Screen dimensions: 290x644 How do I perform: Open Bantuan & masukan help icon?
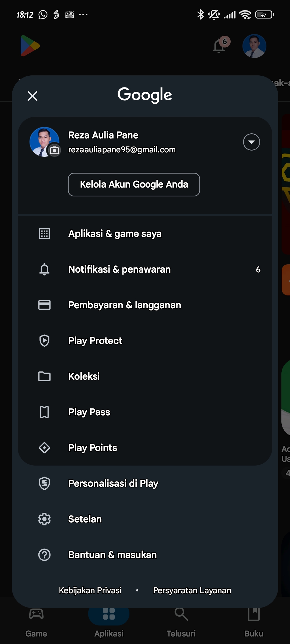coord(44,555)
